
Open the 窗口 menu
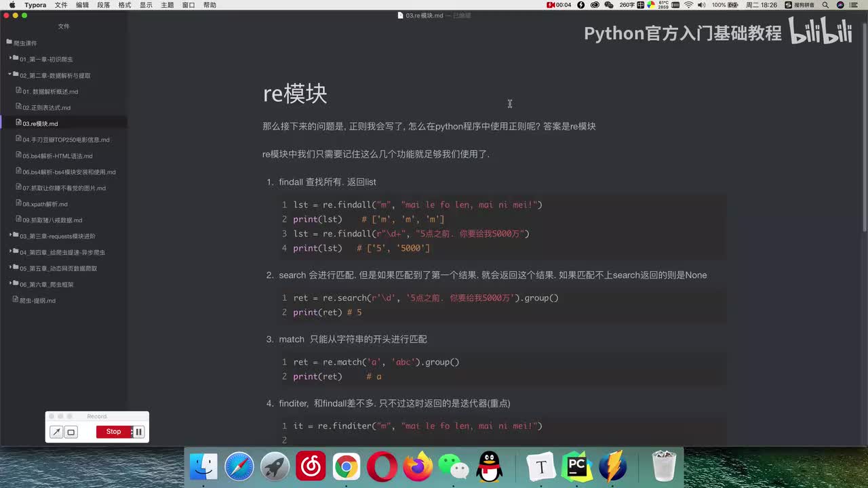(x=189, y=5)
